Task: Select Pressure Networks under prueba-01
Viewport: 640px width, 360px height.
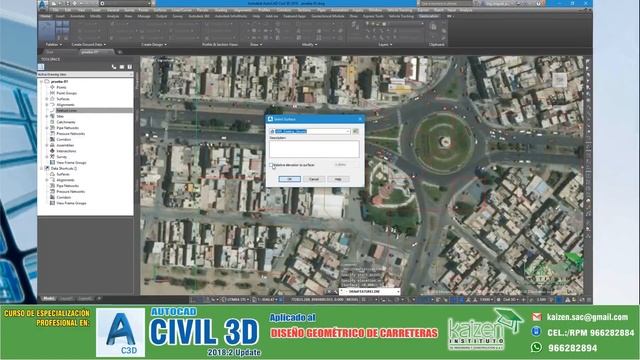Action: (x=70, y=134)
